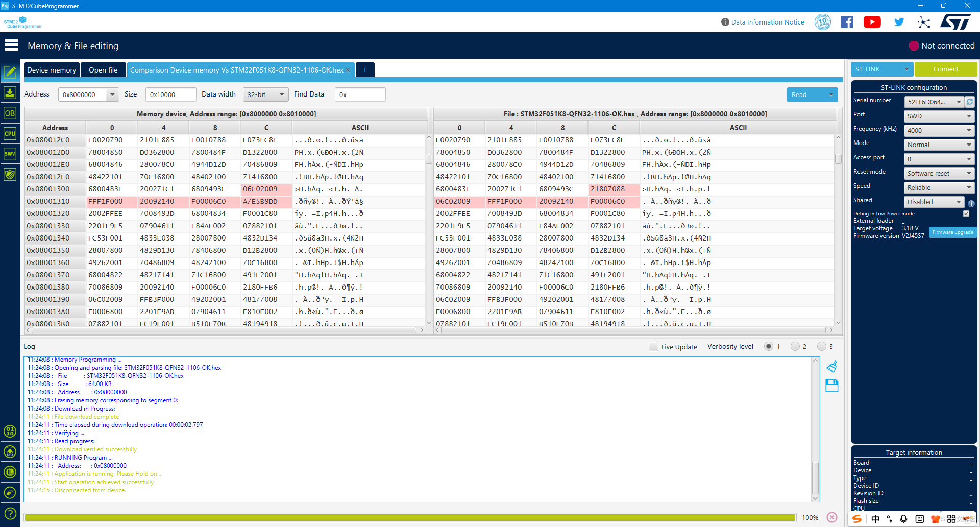
Task: Open the help question mark icon
Action: [10, 513]
